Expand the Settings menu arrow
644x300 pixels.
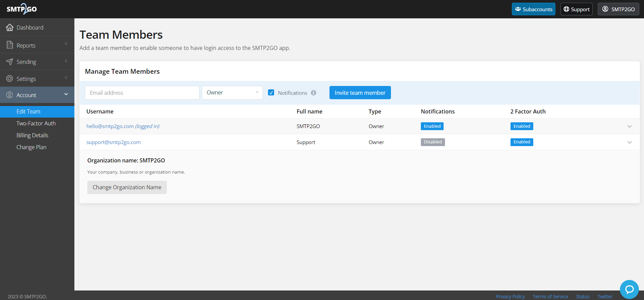(66, 78)
